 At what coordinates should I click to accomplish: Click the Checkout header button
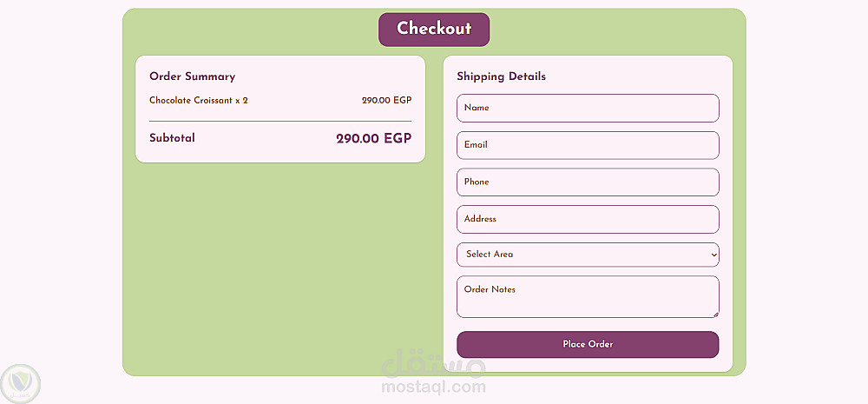434,30
